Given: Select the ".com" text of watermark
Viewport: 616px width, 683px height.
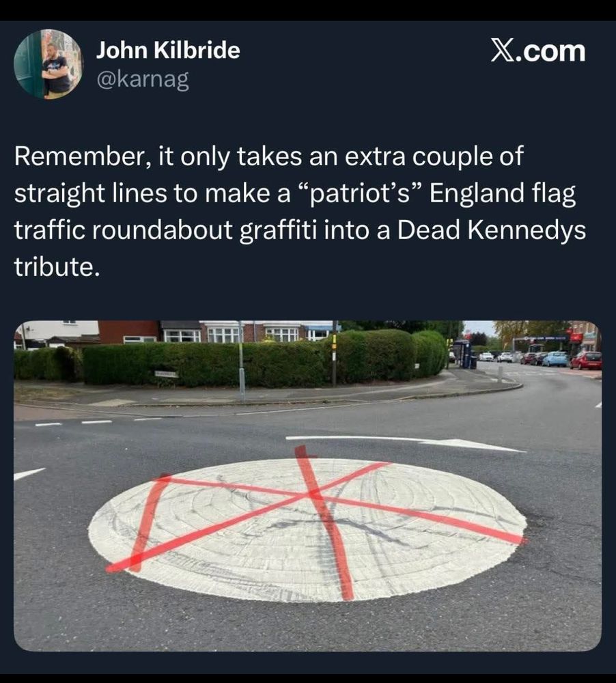Looking at the screenshot, I should pos(550,52).
